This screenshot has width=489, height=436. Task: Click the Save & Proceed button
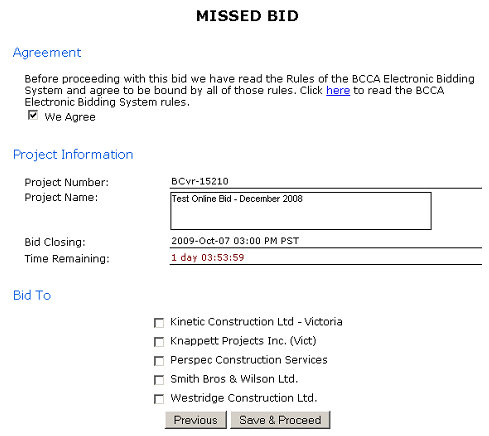click(x=280, y=420)
